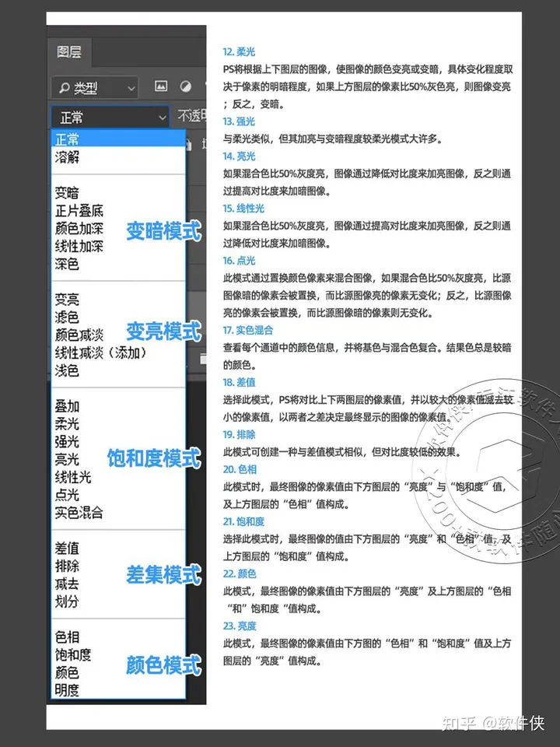This screenshot has width=560, height=747.
Task: Click the 12. 柔光 heading
Action: pos(239,52)
